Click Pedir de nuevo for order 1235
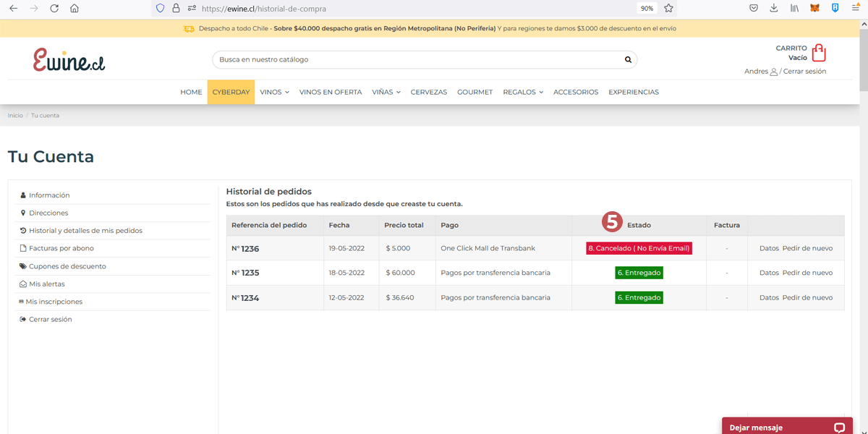 click(807, 273)
